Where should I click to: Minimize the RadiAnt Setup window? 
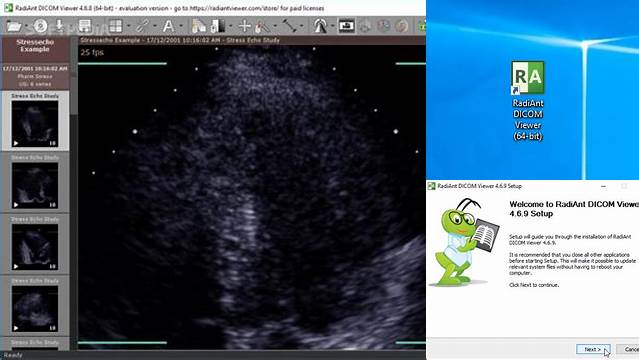click(x=604, y=186)
